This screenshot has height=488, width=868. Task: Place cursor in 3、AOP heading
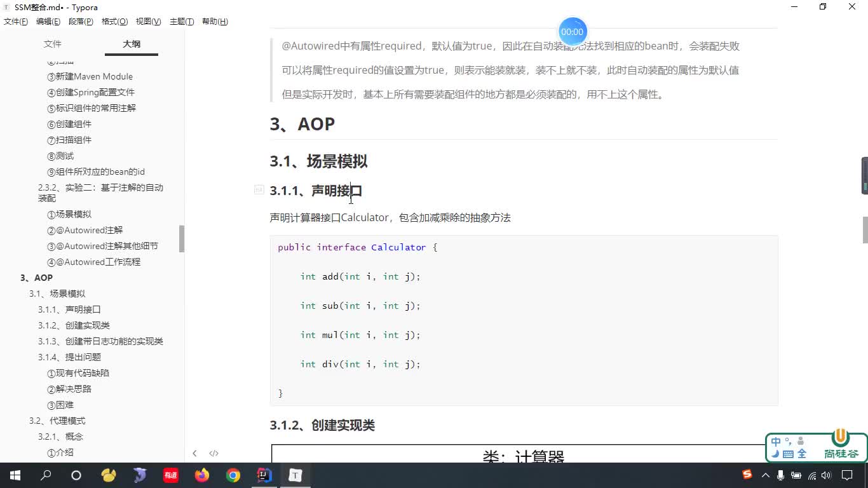[x=302, y=124]
